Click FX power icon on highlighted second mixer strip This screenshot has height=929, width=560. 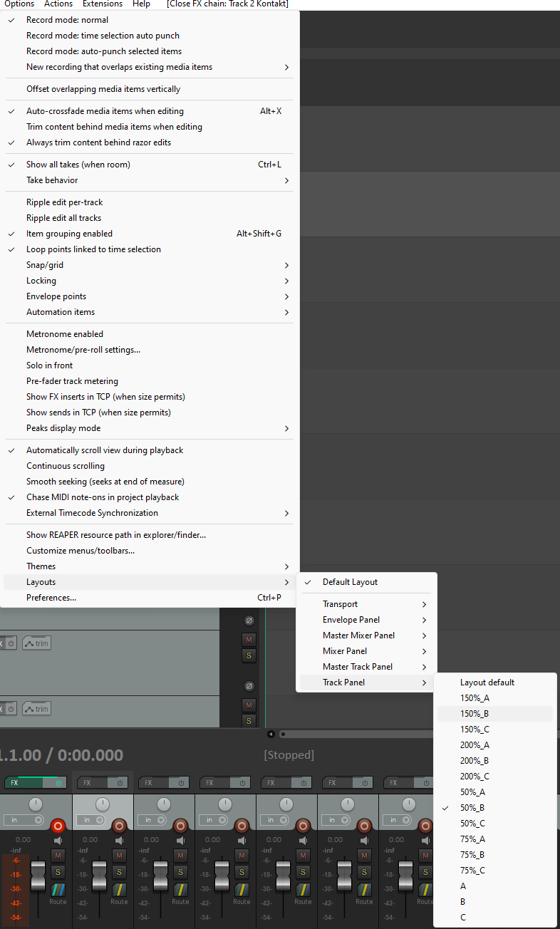point(120,782)
